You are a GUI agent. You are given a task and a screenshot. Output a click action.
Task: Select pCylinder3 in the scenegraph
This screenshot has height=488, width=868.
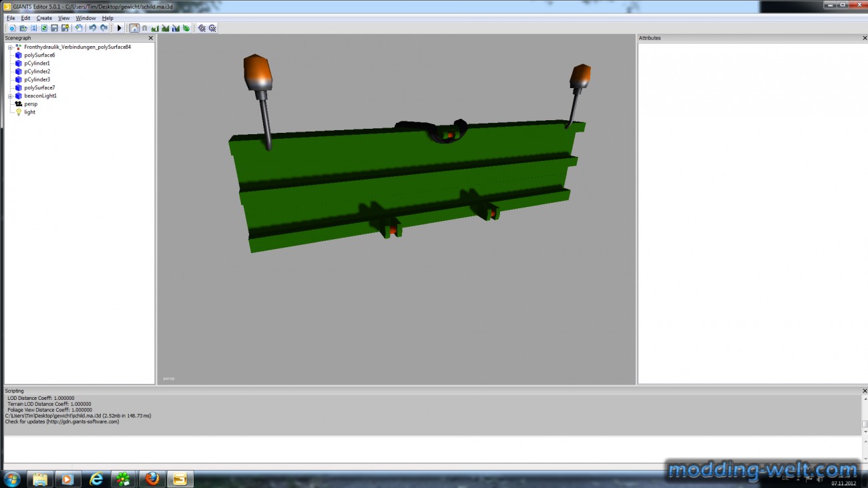[37, 79]
